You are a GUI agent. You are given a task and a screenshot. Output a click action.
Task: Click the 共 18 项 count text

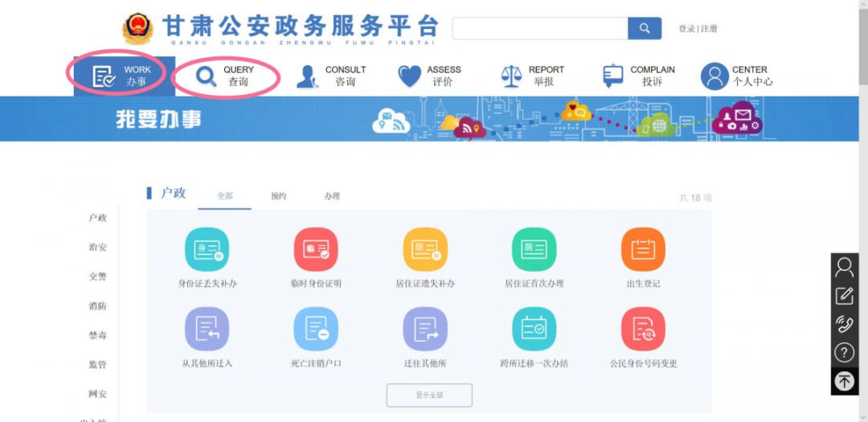click(x=695, y=198)
